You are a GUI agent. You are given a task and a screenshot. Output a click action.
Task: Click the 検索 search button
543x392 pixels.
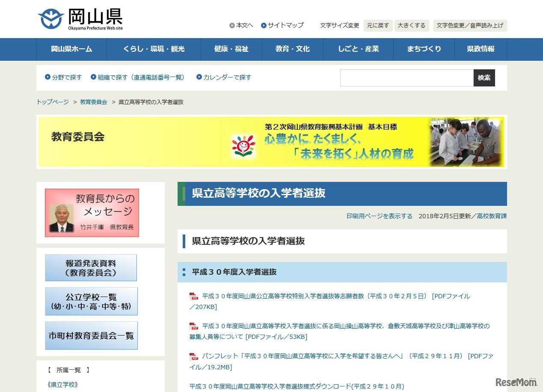click(484, 77)
